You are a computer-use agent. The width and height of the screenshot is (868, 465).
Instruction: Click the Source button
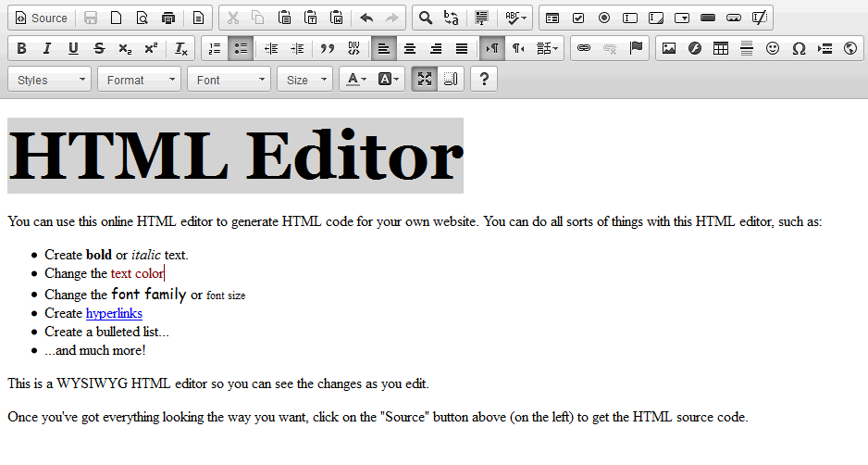pyautogui.click(x=42, y=18)
